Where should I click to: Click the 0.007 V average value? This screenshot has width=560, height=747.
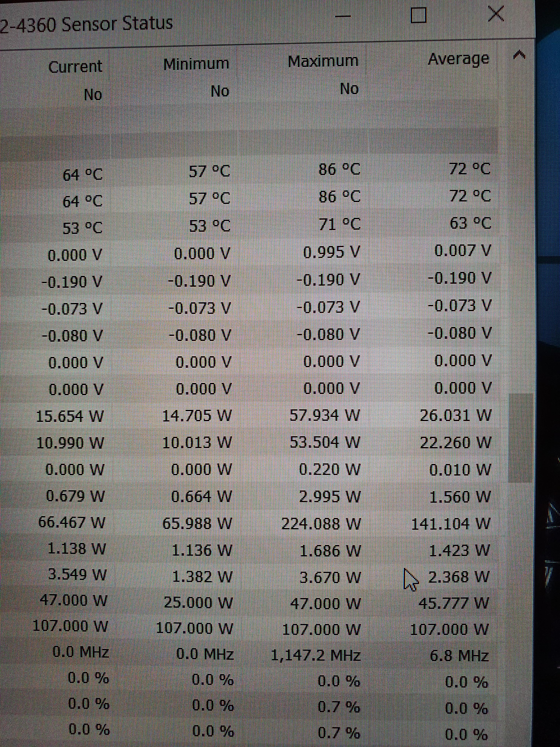tap(462, 251)
